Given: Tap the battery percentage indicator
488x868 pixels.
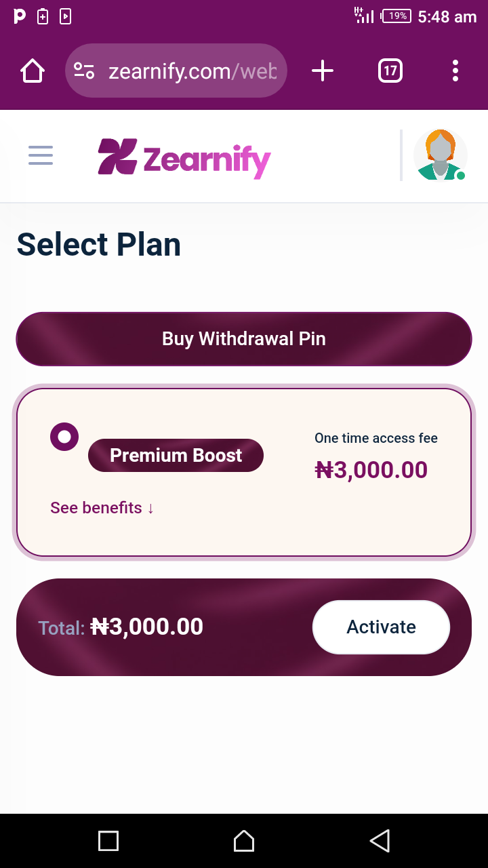Looking at the screenshot, I should pyautogui.click(x=396, y=16).
